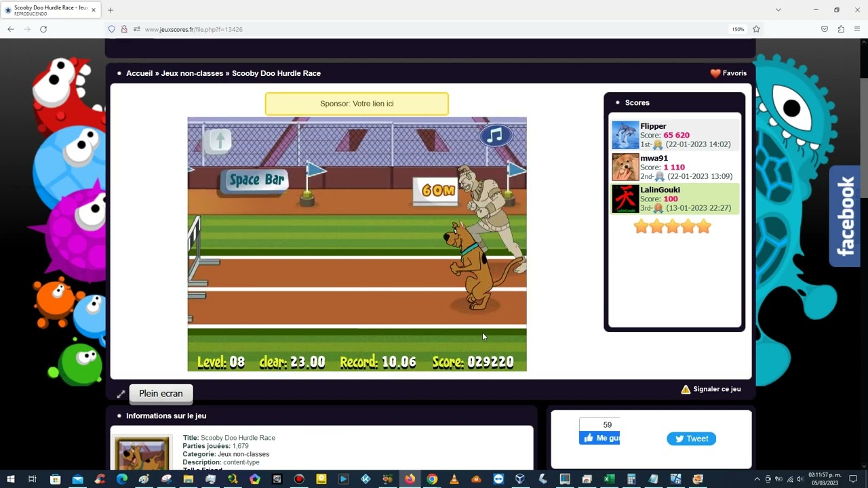Click the up arrow icon in the game
Viewport: 868px width, 488px height.
pos(219,140)
